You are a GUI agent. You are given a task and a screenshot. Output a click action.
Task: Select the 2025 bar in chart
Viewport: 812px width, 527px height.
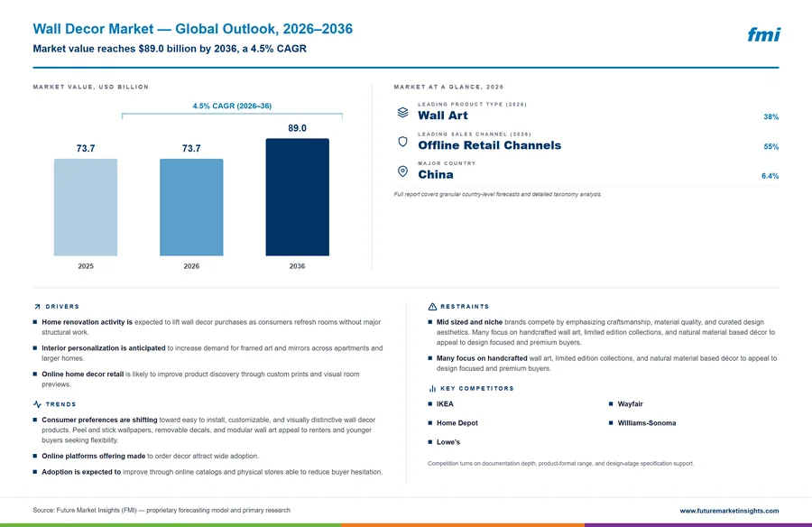86,208
